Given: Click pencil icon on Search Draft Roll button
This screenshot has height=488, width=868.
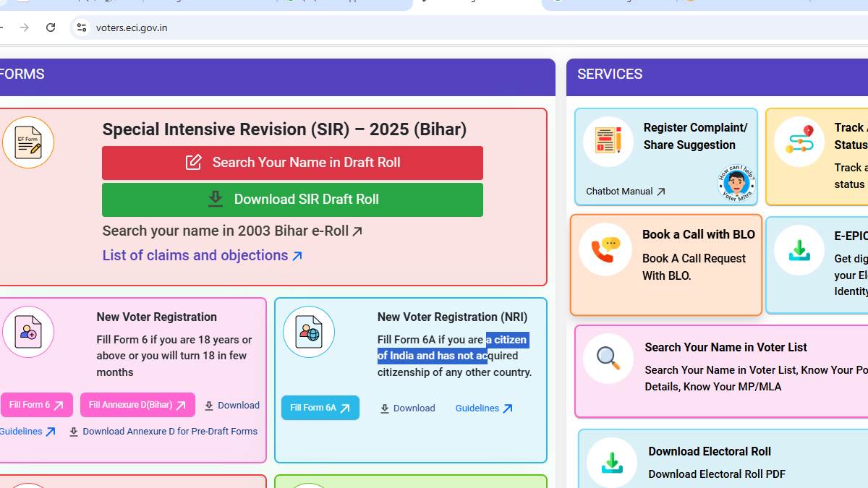Looking at the screenshot, I should click(194, 163).
